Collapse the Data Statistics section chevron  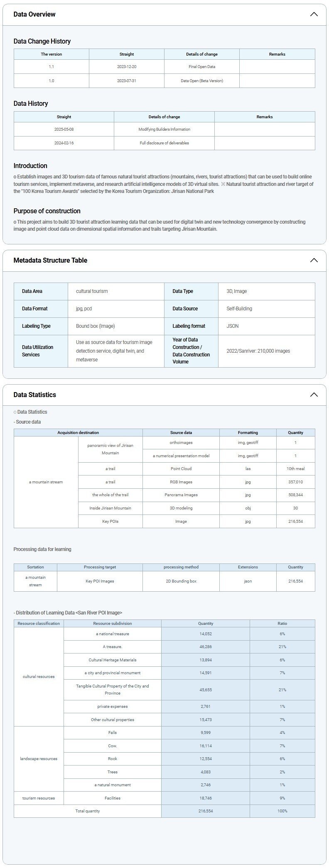(x=314, y=395)
